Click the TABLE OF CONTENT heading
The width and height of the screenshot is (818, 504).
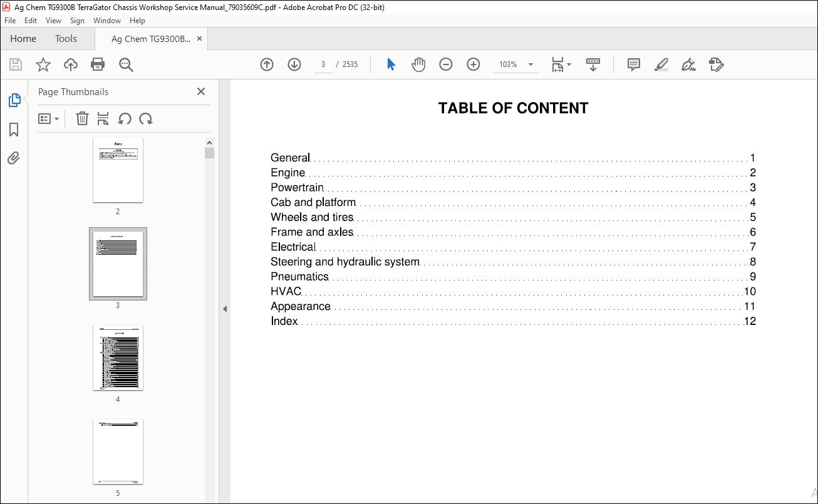513,108
